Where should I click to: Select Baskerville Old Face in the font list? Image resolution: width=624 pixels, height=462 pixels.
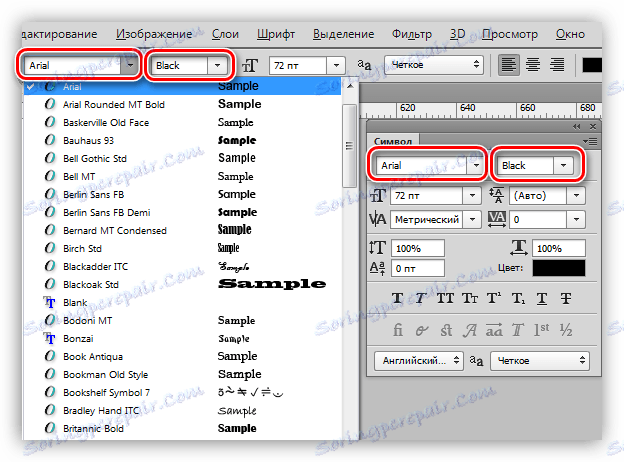[x=182, y=123]
